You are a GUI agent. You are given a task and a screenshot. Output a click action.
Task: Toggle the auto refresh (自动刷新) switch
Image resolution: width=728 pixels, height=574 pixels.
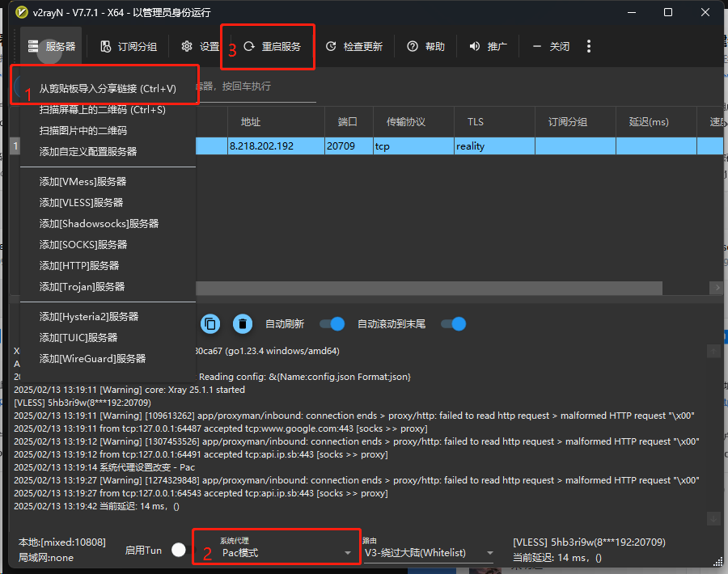pos(332,323)
